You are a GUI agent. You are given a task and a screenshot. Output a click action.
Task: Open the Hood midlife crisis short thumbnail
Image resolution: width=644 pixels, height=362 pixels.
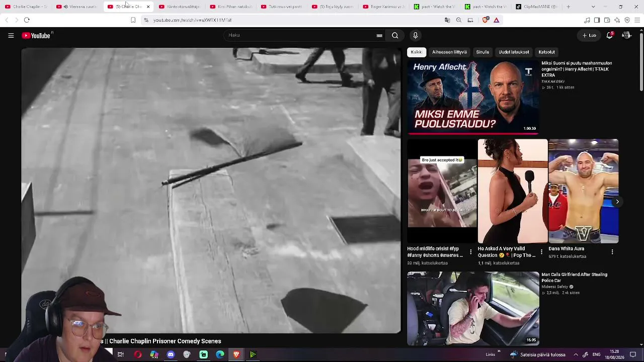442,191
